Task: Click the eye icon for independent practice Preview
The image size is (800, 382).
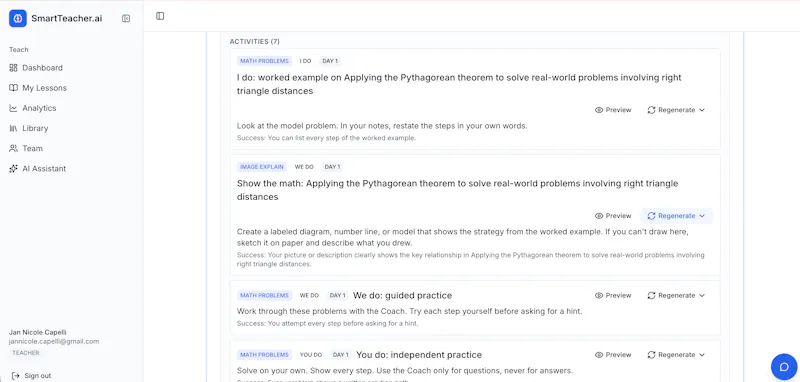Action: coord(599,354)
